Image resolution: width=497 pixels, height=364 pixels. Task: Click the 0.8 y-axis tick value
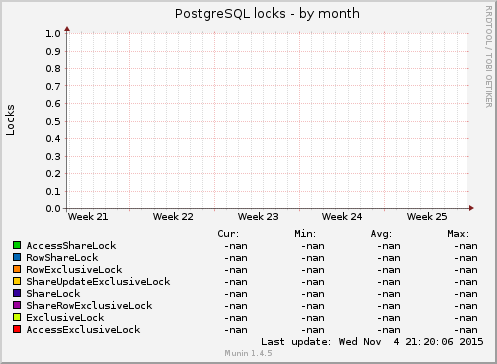(53, 69)
